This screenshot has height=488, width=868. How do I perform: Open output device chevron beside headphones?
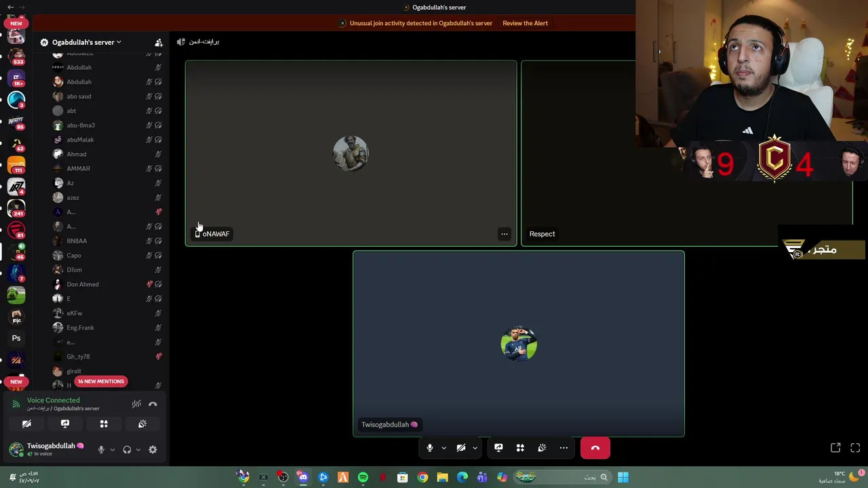tap(138, 449)
